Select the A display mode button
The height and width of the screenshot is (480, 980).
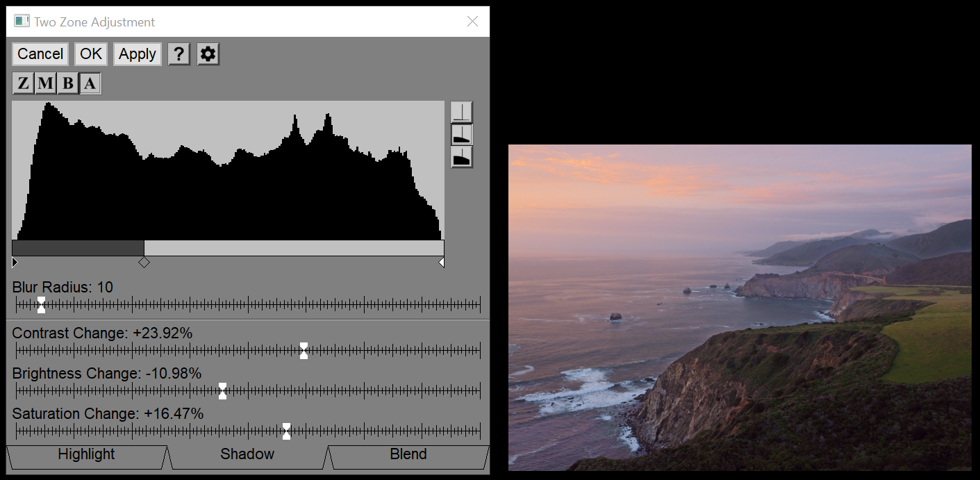90,83
